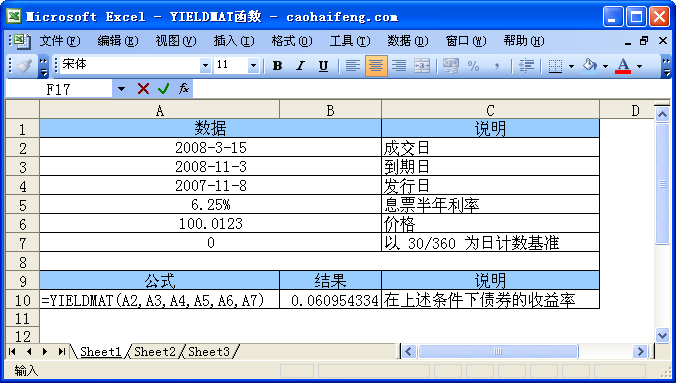Toggle underline formatting
The width and height of the screenshot is (676, 383).
click(323, 66)
